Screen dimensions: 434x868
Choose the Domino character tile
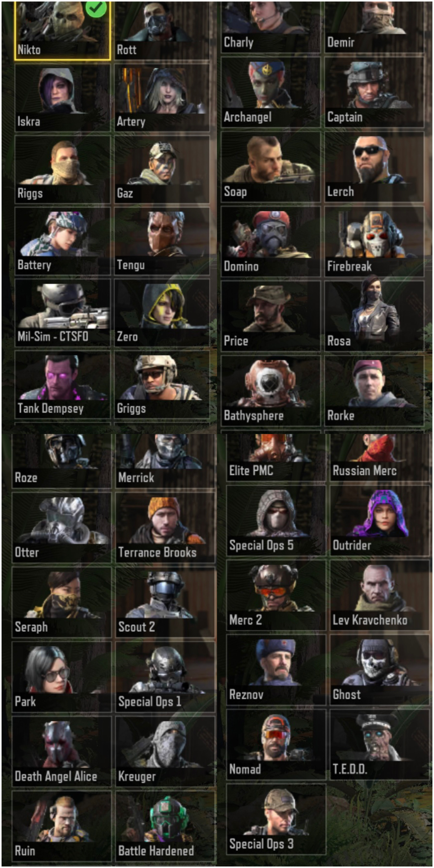tap(271, 242)
